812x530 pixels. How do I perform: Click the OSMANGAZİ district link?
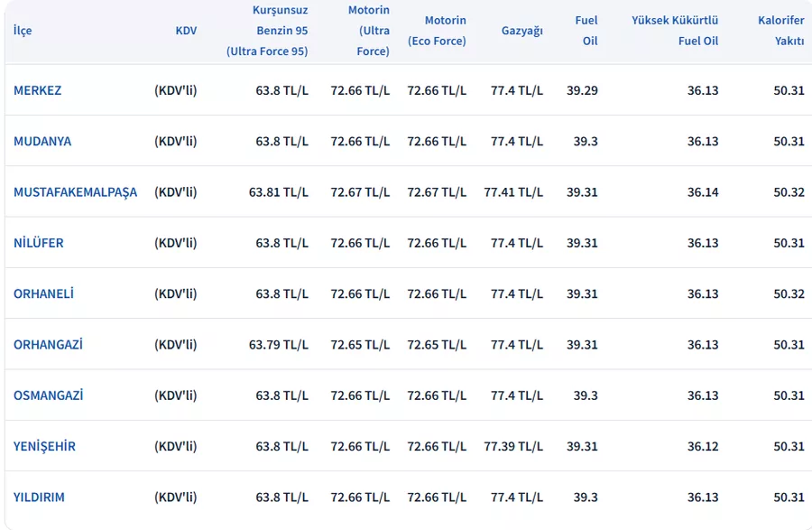tap(49, 395)
